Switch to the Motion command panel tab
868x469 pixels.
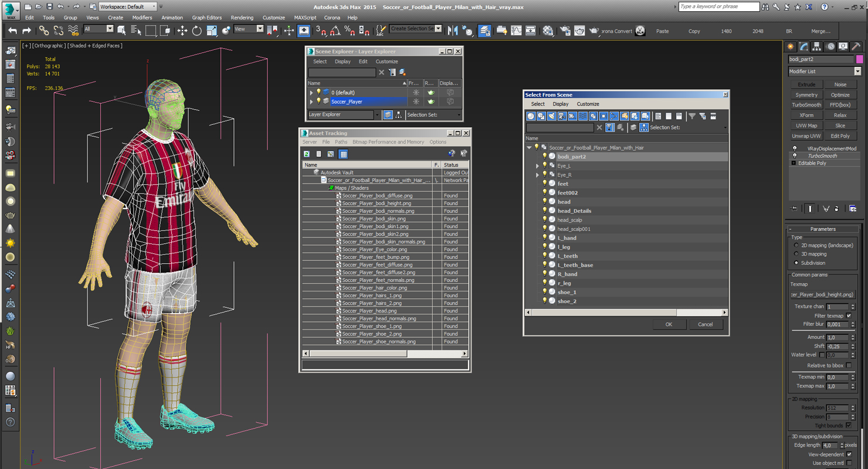[x=830, y=46]
